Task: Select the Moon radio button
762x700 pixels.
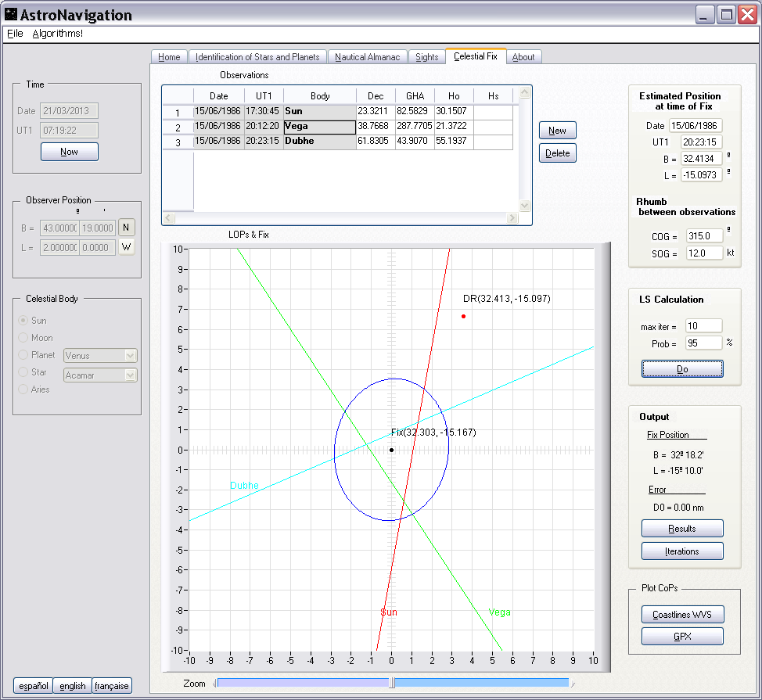Action: coord(23,338)
